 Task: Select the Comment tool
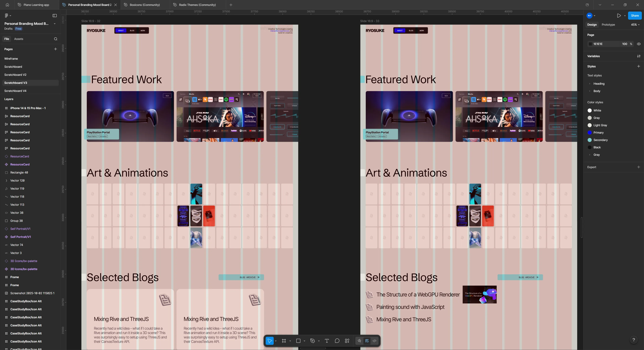337,340
